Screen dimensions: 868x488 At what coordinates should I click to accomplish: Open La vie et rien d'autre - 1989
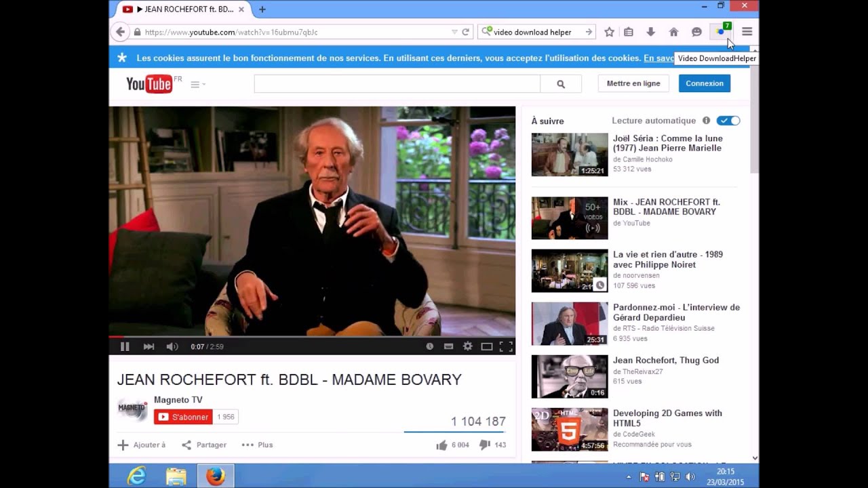[668, 260]
